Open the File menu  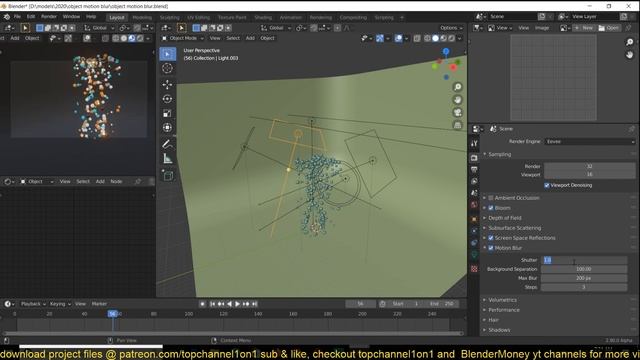point(17,17)
